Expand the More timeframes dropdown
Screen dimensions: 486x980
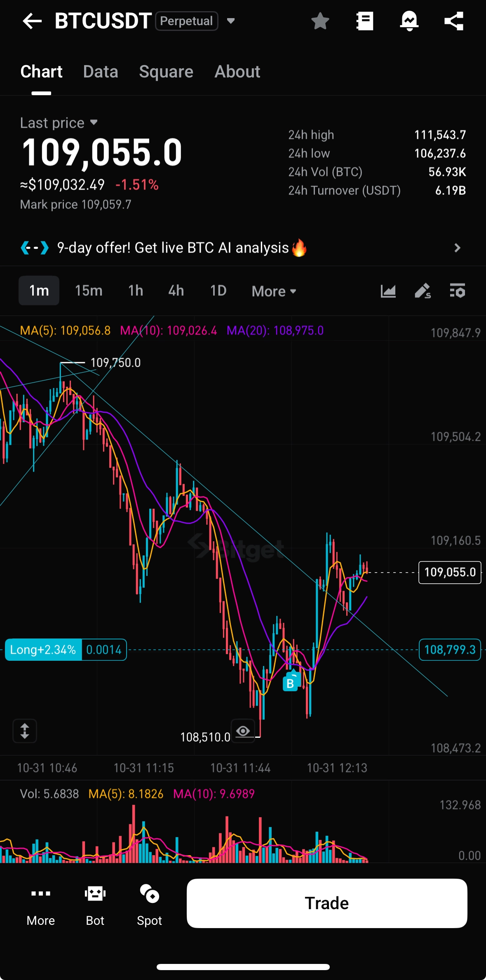274,291
